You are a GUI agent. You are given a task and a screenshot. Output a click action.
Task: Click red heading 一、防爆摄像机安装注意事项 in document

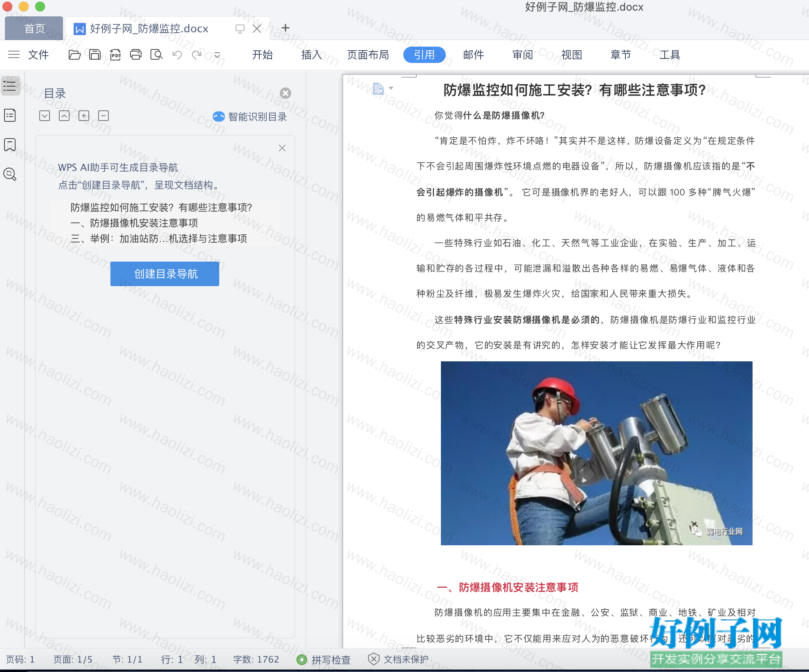(x=508, y=587)
